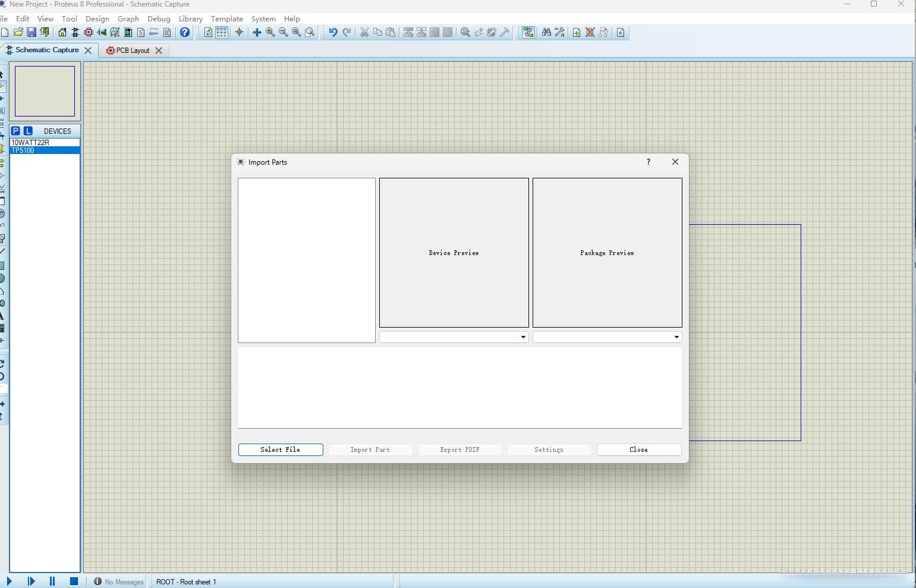Open the Property Assignment Tool icon

click(x=559, y=33)
